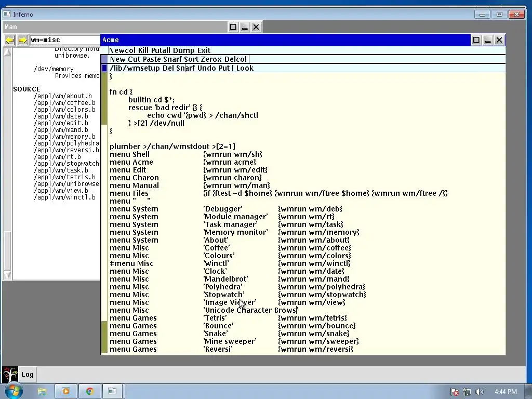Viewport: 532px width, 399px height.
Task: Click Look in the wmsetup window tag
Action: (x=245, y=68)
